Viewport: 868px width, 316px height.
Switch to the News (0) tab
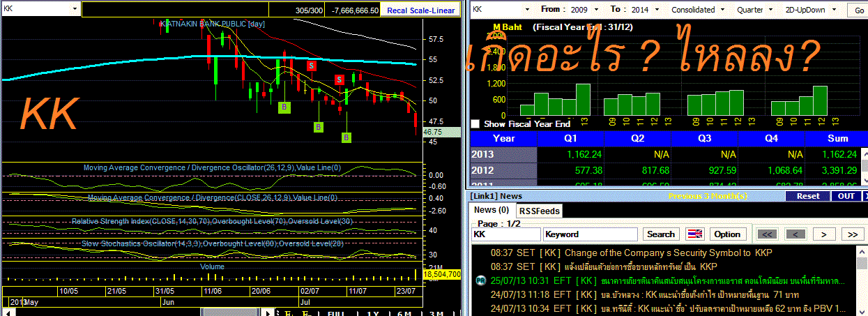pos(492,210)
